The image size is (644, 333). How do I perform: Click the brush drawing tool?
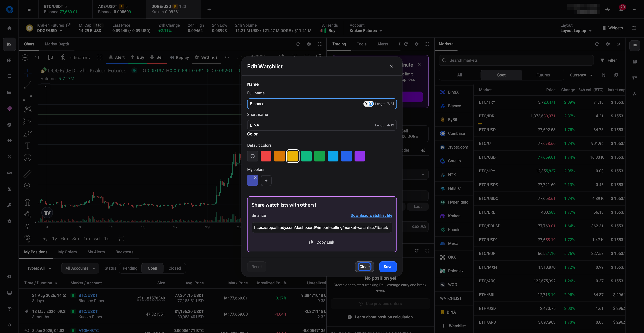coord(28,133)
